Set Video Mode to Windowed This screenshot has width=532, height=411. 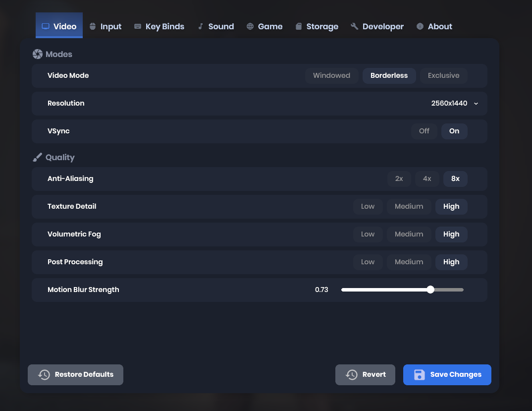(331, 75)
